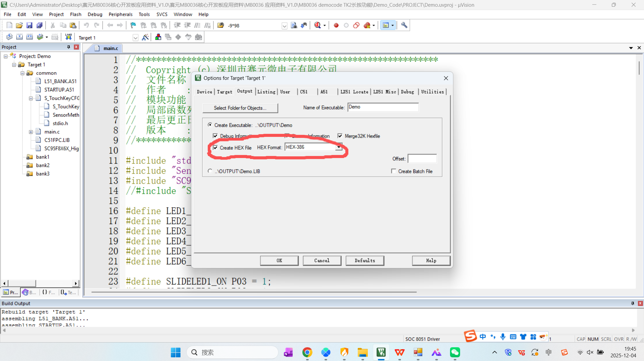
Task: Open Google Chrome from the taskbar
Action: pyautogui.click(x=307, y=352)
